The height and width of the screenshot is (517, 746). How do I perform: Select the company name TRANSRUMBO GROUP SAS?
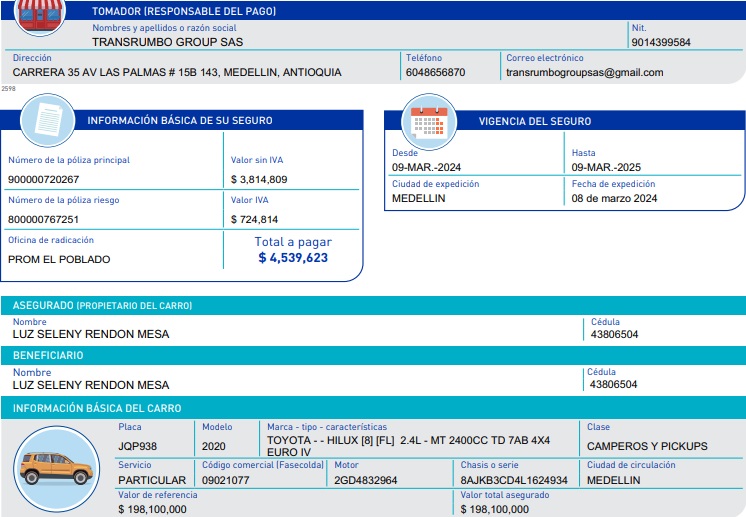pos(167,43)
